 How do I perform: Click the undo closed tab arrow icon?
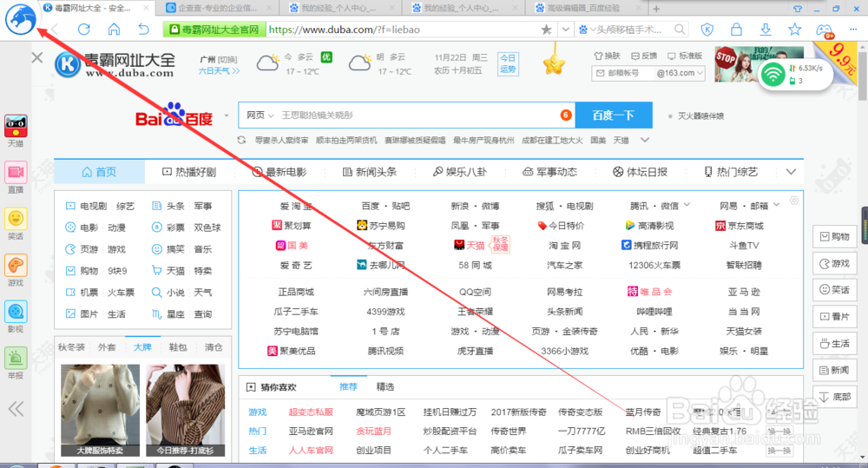143,30
